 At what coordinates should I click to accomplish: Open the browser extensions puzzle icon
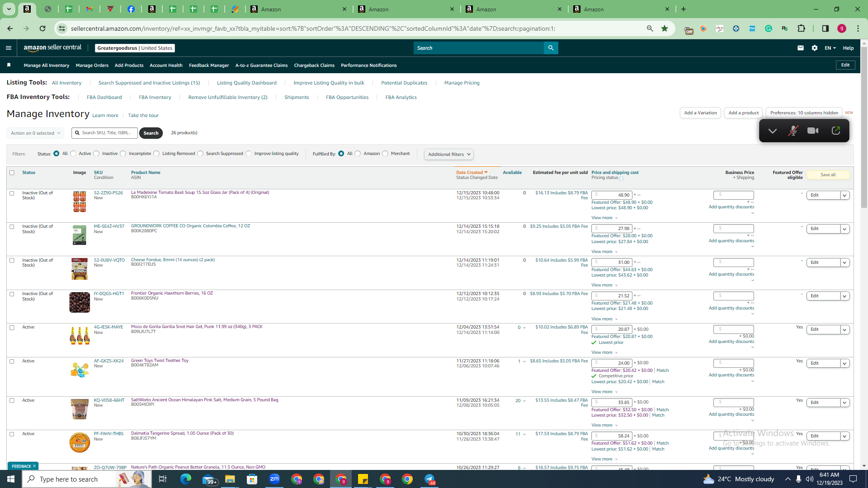802,28
